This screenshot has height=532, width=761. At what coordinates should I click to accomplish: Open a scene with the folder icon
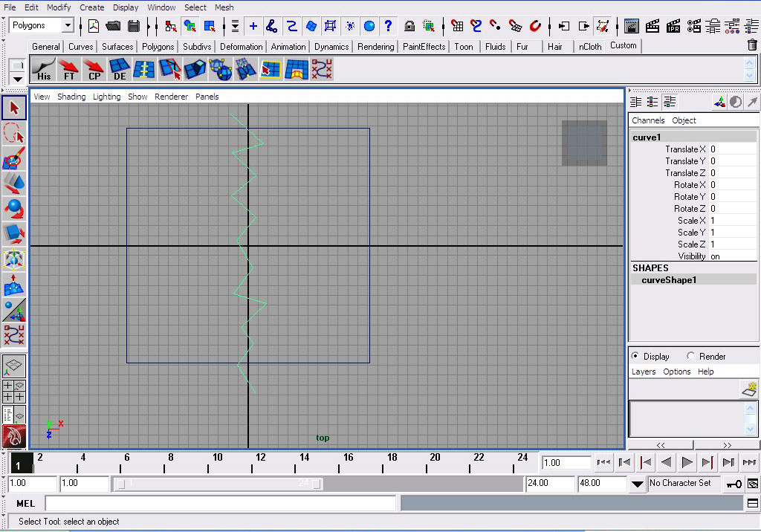tap(113, 26)
